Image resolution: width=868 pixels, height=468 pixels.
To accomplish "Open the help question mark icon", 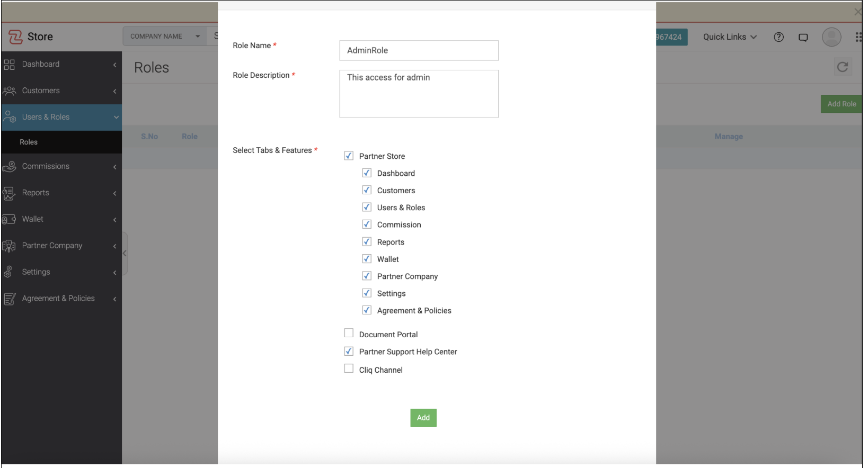I will tap(778, 37).
